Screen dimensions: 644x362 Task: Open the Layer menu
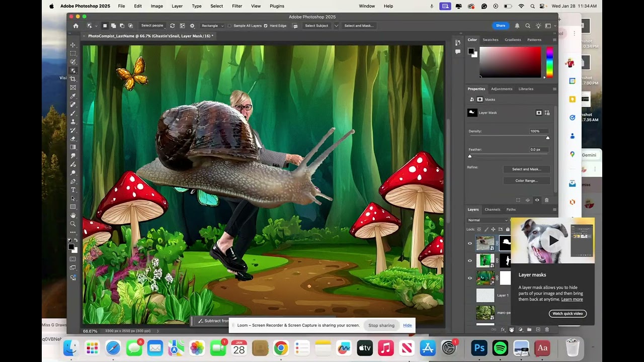(x=177, y=6)
